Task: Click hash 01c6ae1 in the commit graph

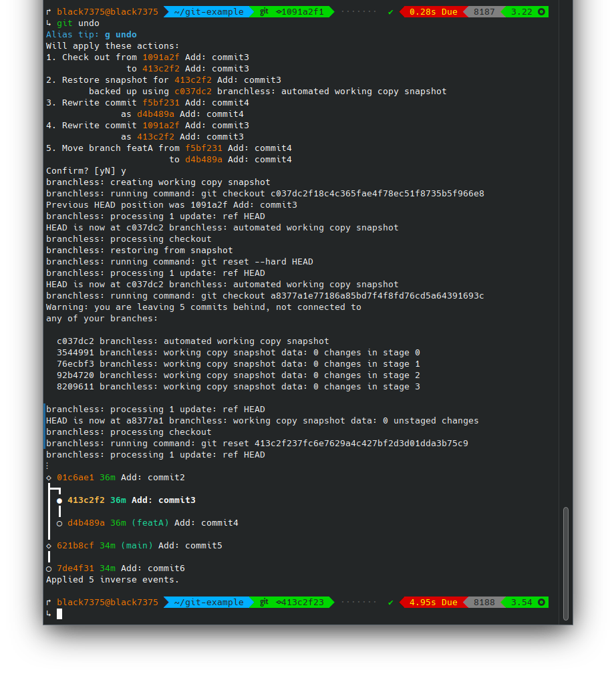Action: (75, 478)
